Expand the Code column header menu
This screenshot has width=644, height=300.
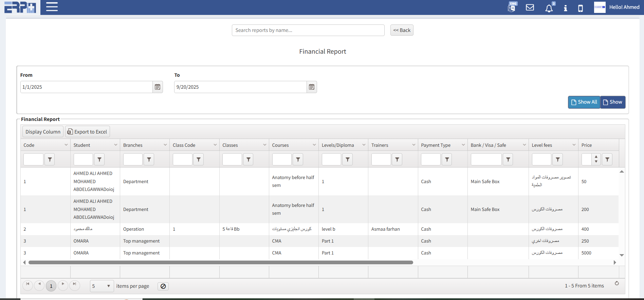(66, 145)
